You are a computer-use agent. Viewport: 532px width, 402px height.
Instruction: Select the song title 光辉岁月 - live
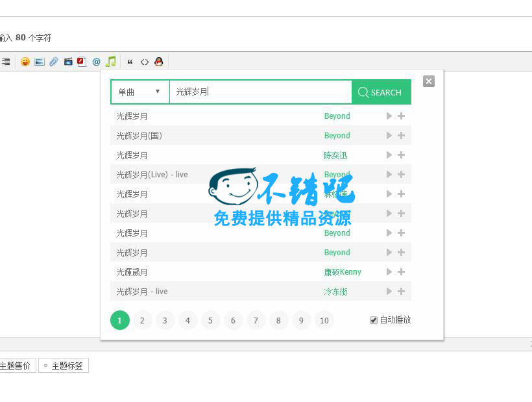(x=142, y=292)
